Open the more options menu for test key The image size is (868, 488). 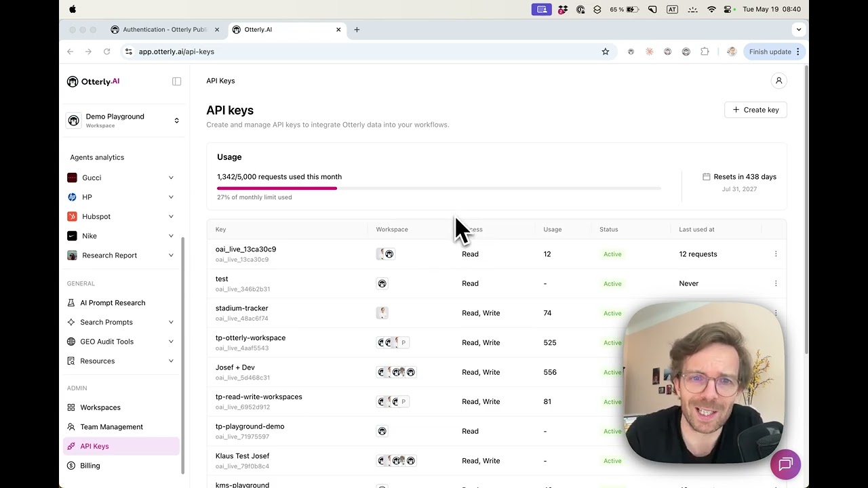click(776, 283)
